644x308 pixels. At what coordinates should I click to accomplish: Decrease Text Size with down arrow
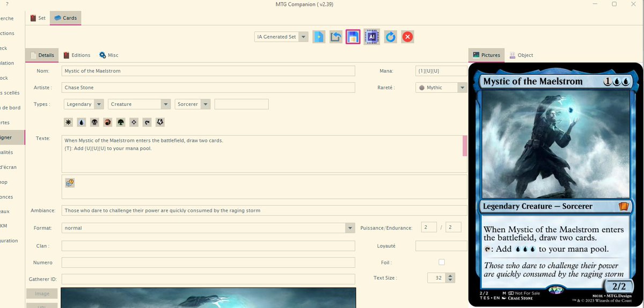tap(451, 281)
